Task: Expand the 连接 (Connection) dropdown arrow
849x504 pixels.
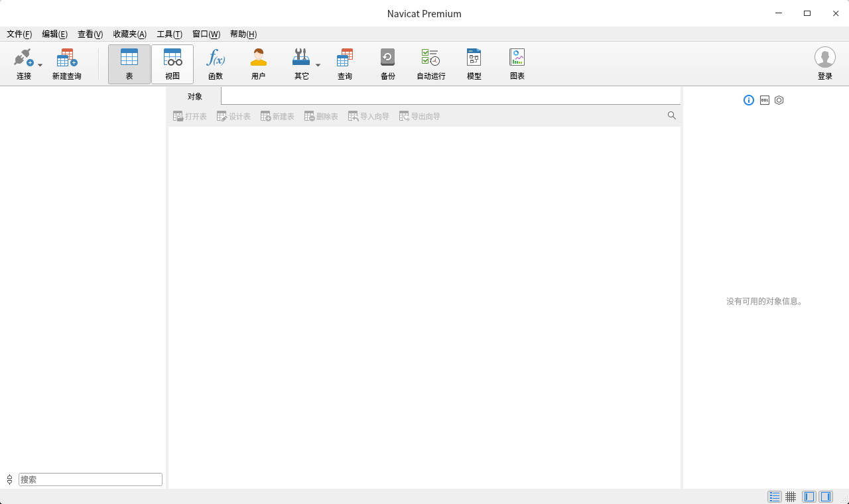Action: (x=40, y=65)
